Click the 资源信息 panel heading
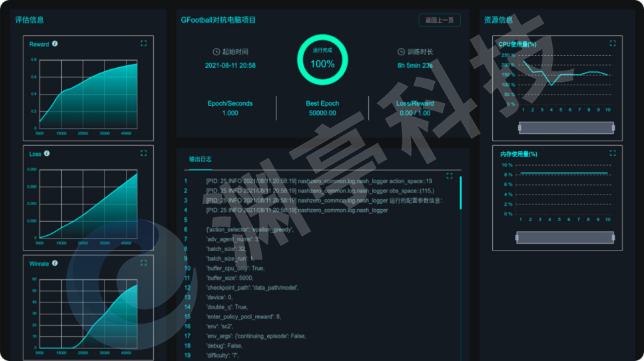 click(x=498, y=20)
